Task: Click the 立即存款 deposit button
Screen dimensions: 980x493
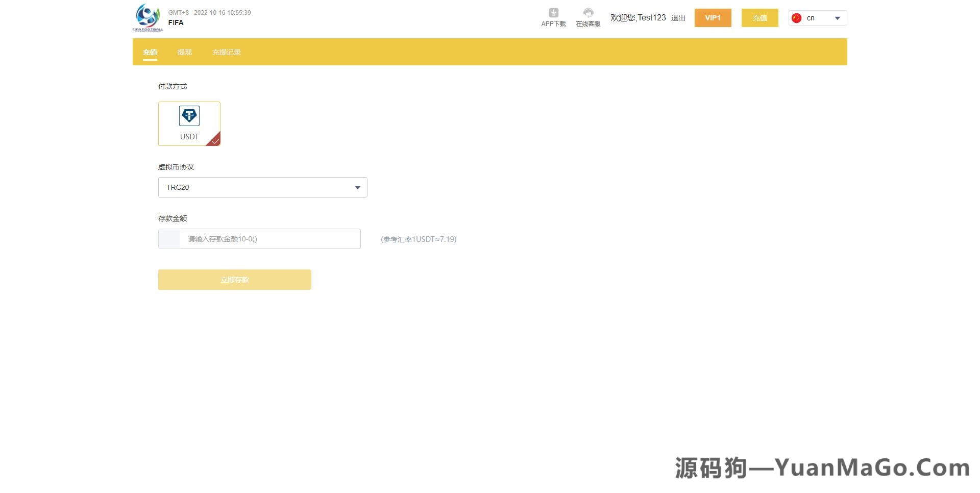Action: (234, 279)
